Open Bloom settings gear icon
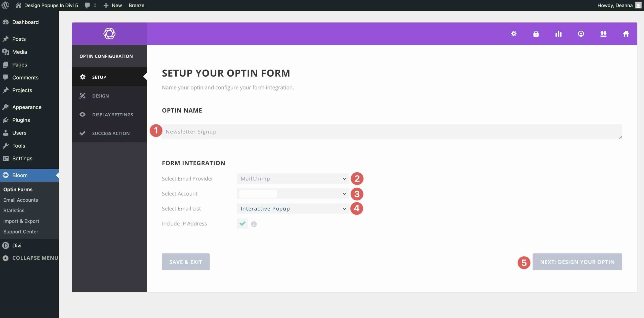This screenshot has height=318, width=644. click(x=514, y=33)
